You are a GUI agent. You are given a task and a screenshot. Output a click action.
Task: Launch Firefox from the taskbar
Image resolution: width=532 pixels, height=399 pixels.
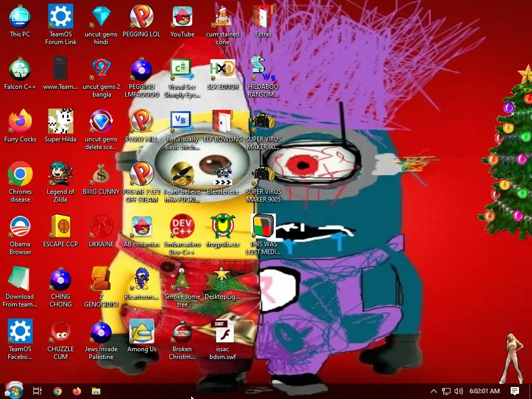77,391
